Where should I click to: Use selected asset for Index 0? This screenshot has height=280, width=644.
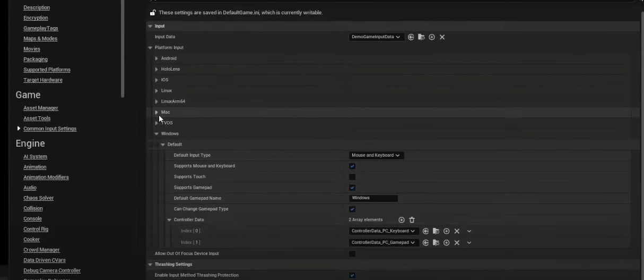pyautogui.click(x=425, y=231)
